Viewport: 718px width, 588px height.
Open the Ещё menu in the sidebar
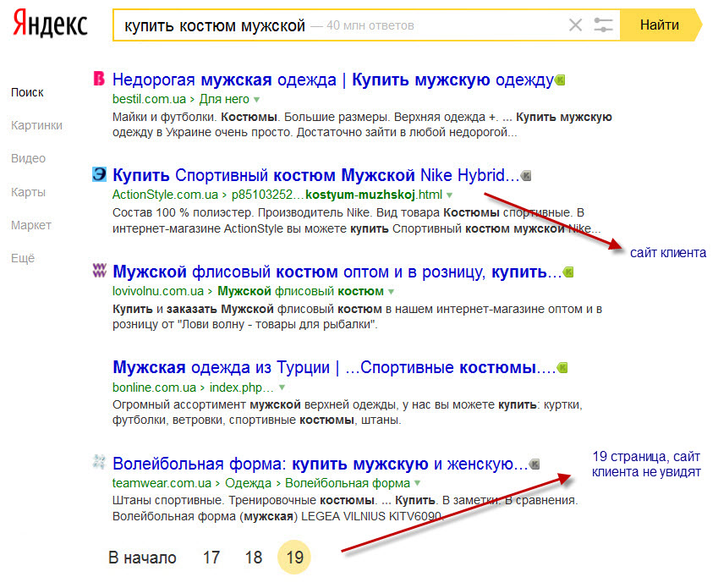pyautogui.click(x=23, y=258)
